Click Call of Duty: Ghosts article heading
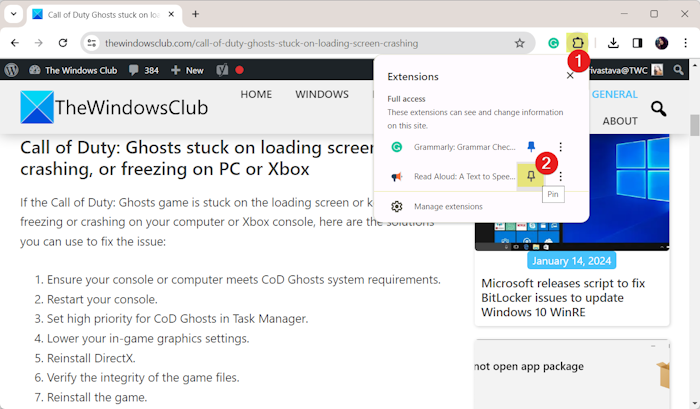The image size is (700, 409). coord(196,158)
